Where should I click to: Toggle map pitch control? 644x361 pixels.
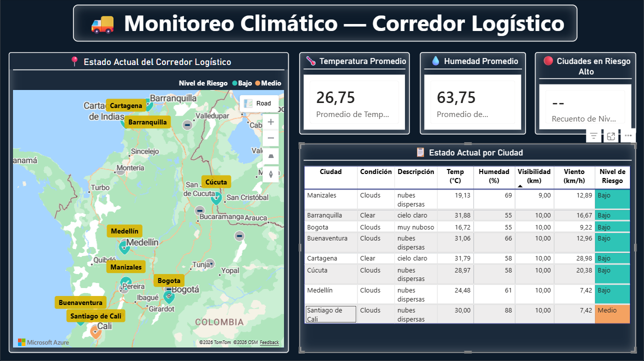271,156
